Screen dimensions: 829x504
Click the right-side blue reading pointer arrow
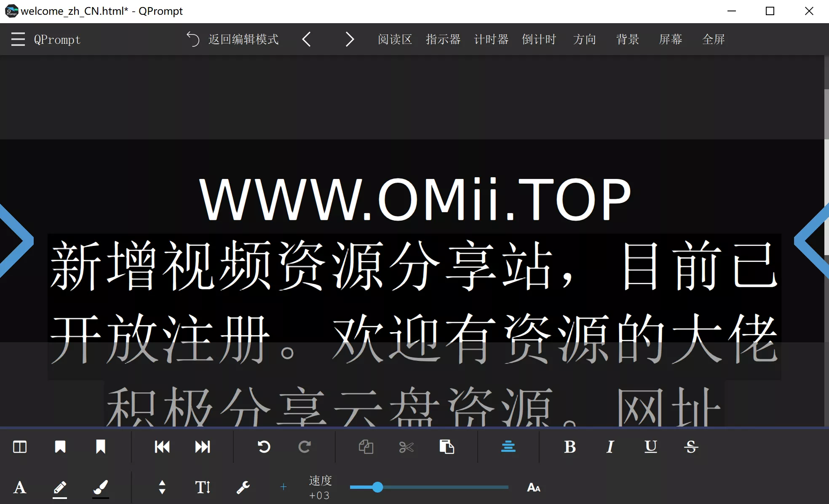(x=812, y=241)
